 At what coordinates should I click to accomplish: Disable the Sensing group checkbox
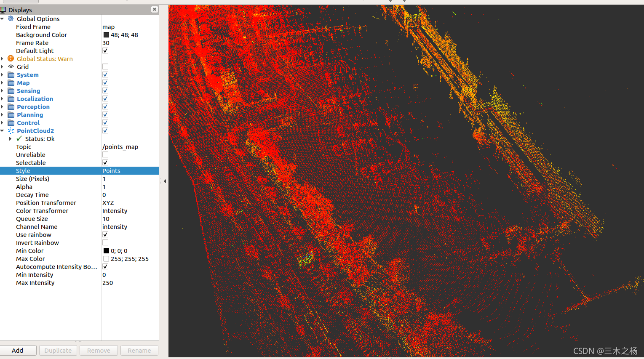coord(105,90)
